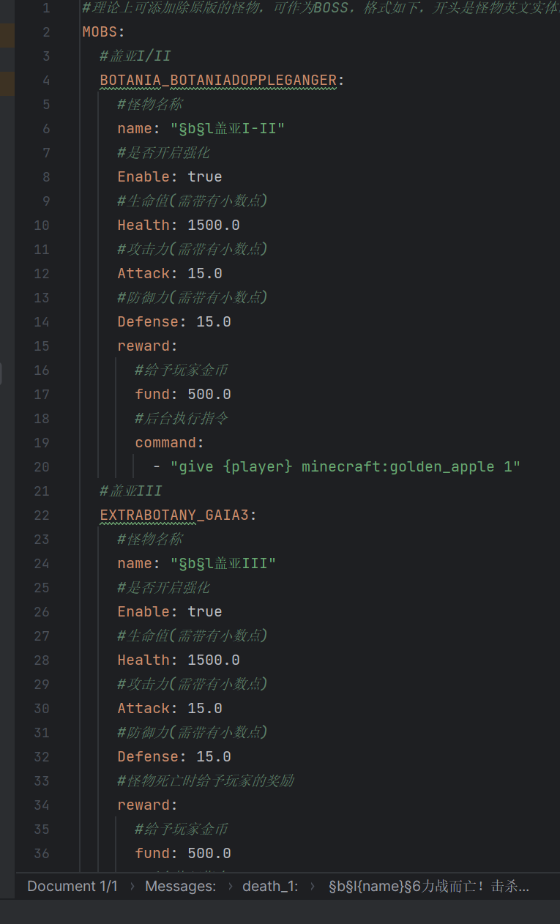This screenshot has height=924, width=560.
Task: Click the last breadcrumb starting with §b§l{name}
Action: (428, 886)
